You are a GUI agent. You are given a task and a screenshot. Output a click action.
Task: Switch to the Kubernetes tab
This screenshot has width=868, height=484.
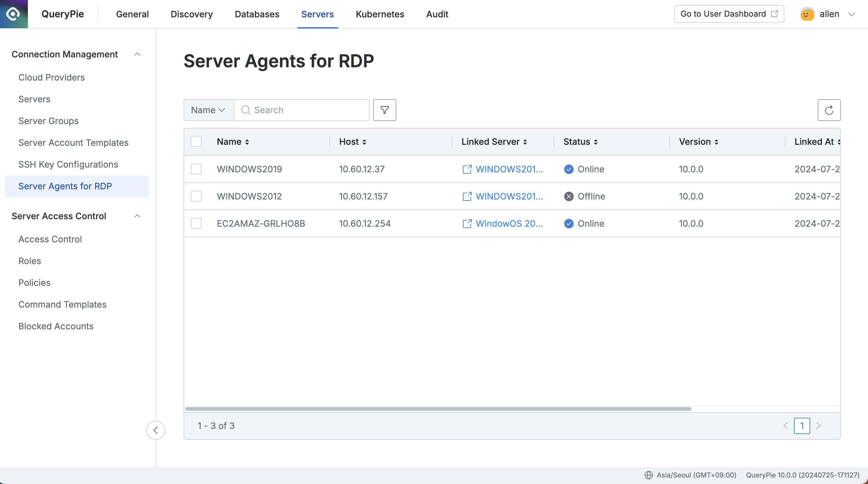[380, 14]
